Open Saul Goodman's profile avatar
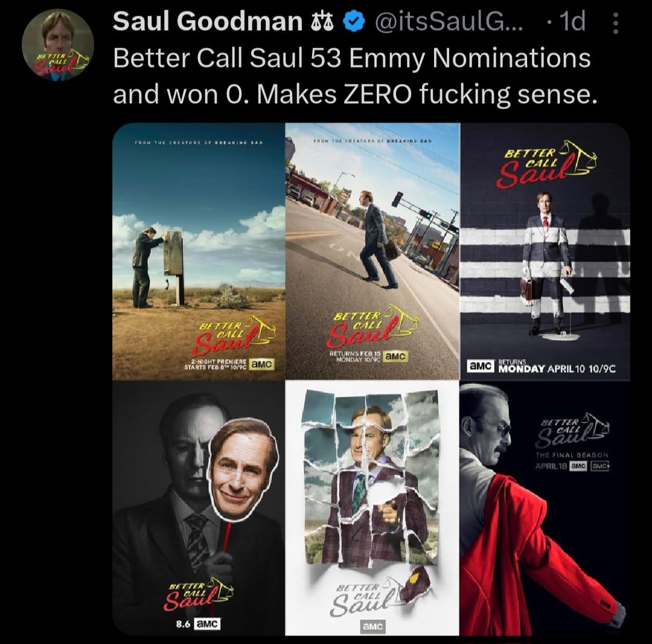 (58, 45)
